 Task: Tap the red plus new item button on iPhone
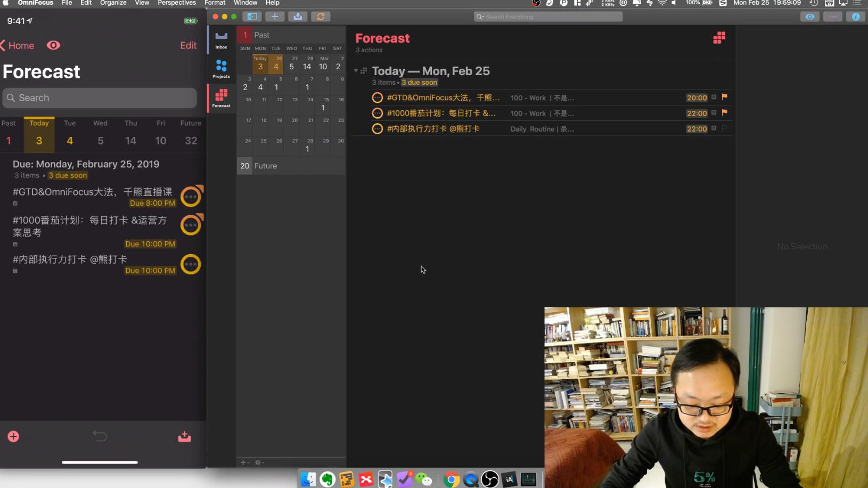click(13, 437)
